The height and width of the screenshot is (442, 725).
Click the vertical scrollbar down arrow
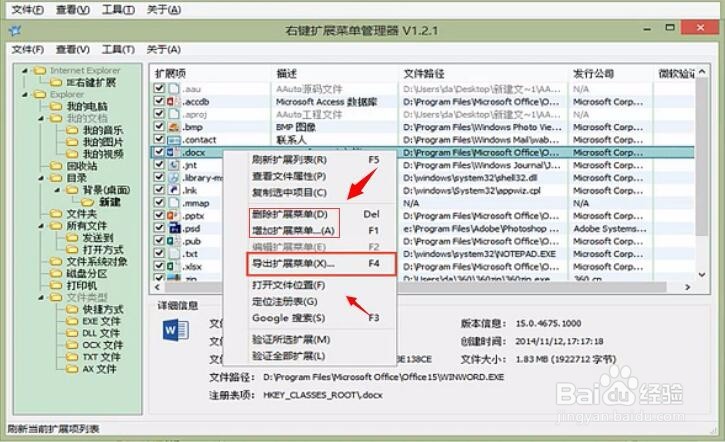pos(702,275)
